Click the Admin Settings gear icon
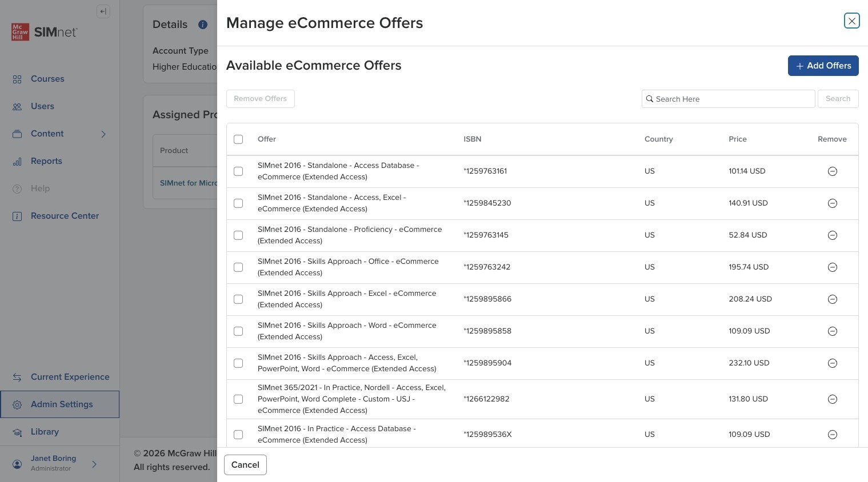The height and width of the screenshot is (482, 868). [x=17, y=405]
